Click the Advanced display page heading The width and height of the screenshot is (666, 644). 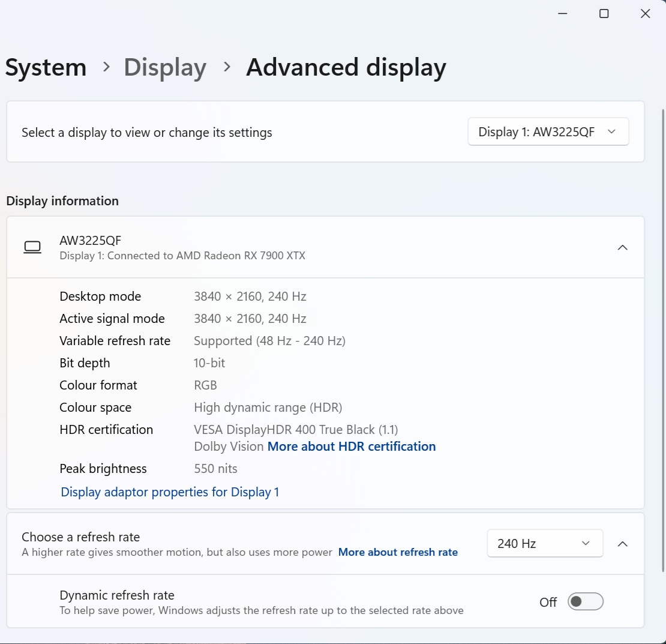click(346, 67)
